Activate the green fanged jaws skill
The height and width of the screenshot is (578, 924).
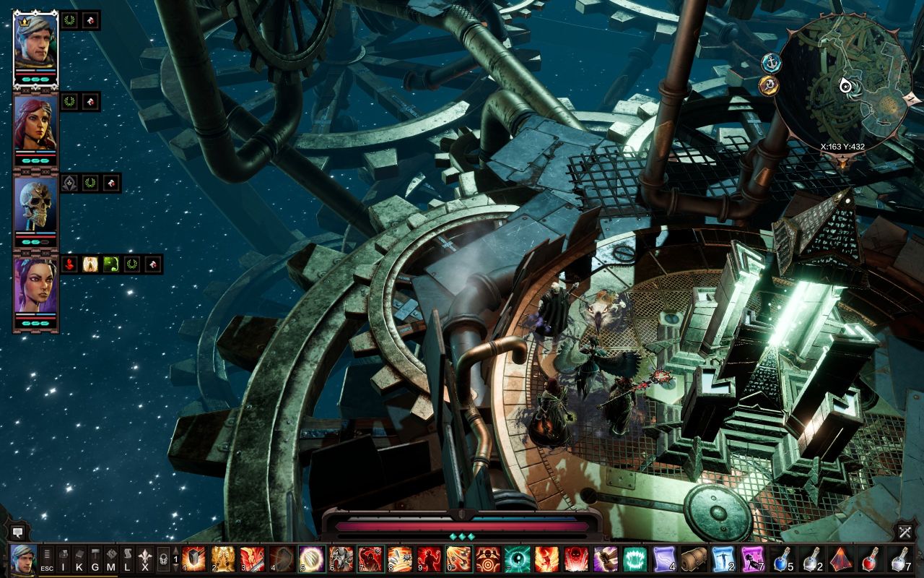(636, 559)
